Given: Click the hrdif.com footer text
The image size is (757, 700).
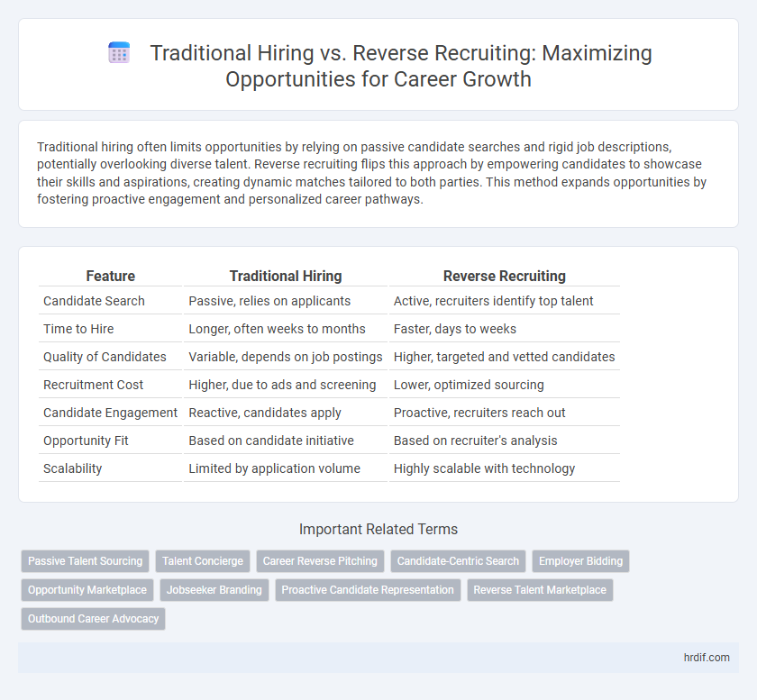Looking at the screenshot, I should click(707, 658).
